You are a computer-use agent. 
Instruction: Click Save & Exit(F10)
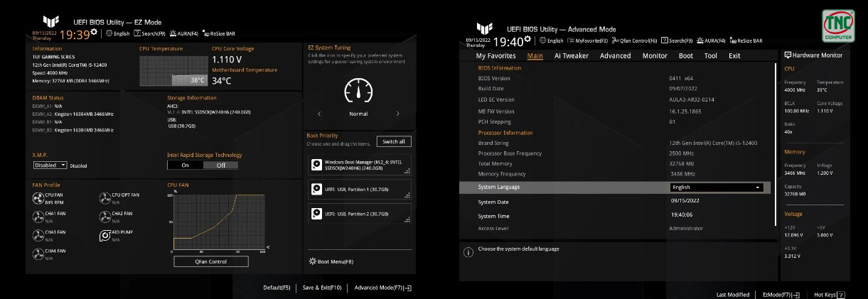(x=322, y=288)
